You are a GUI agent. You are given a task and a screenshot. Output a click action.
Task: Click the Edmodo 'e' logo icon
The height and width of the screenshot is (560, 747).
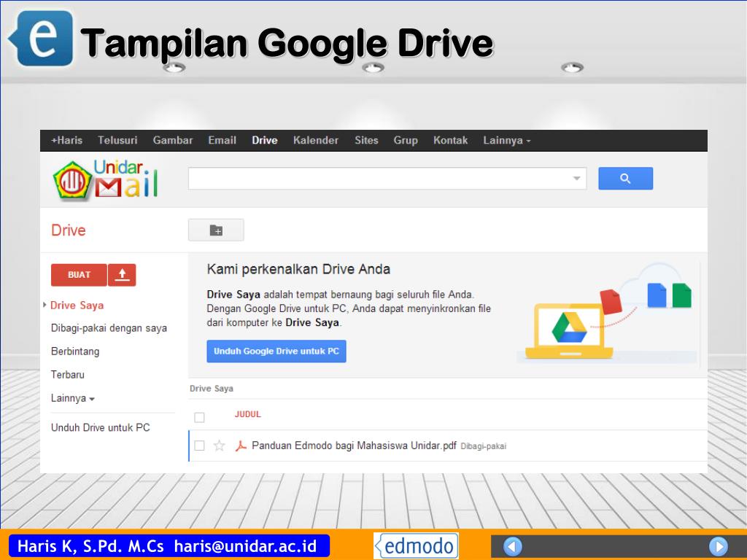tap(42, 38)
